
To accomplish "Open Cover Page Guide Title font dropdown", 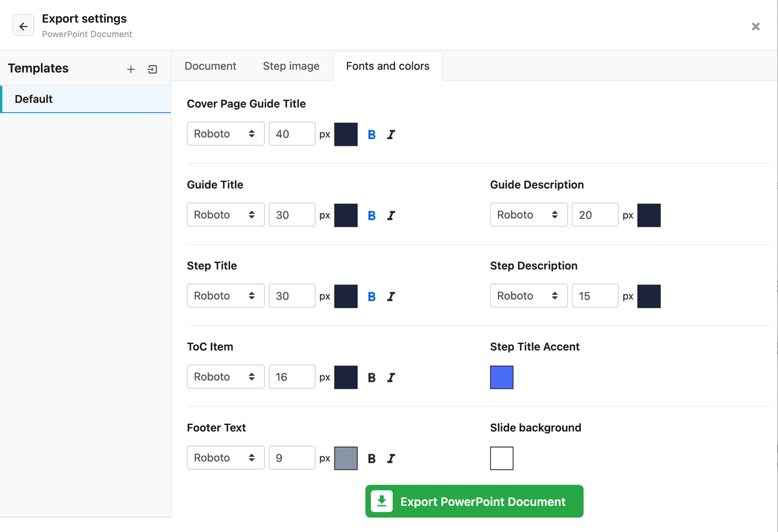I will coord(226,133).
